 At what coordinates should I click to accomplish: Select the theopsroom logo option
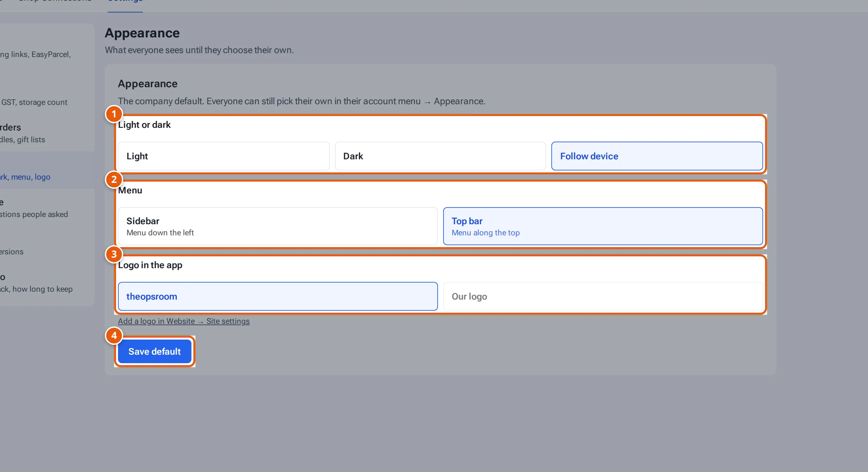point(278,296)
